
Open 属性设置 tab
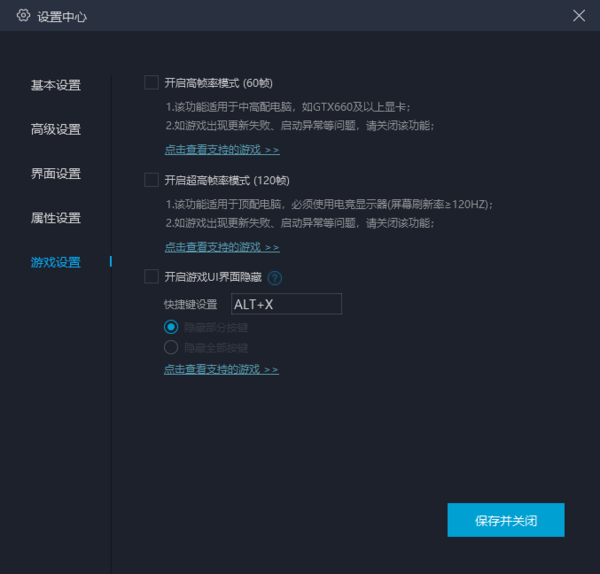coord(56,218)
